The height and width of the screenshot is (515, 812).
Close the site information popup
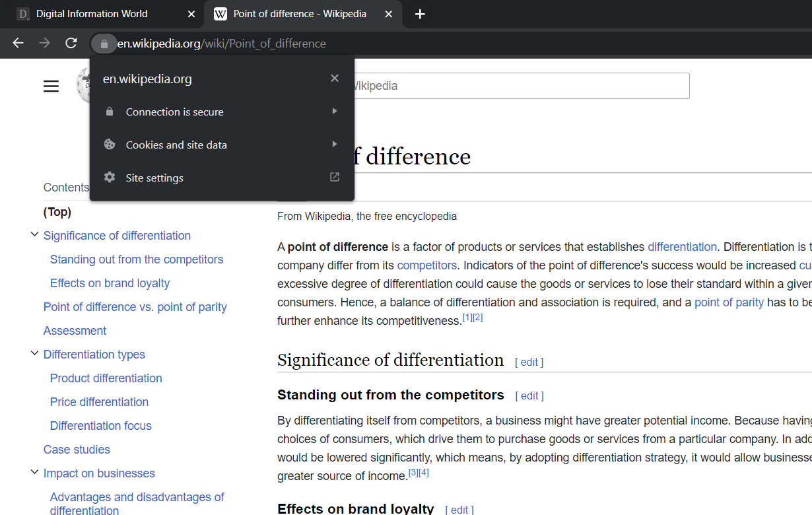coord(335,79)
